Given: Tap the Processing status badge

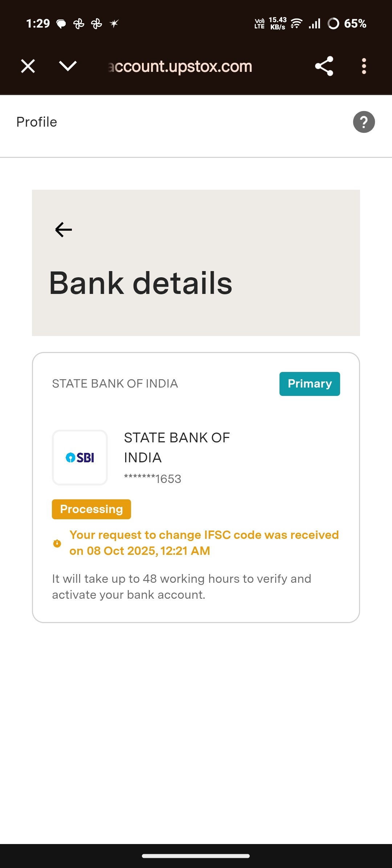Looking at the screenshot, I should pyautogui.click(x=91, y=509).
